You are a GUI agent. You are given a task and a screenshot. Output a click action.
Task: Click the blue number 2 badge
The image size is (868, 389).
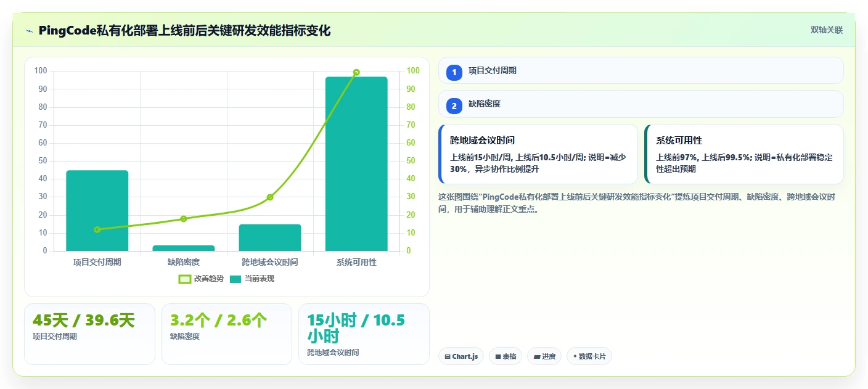[454, 105]
